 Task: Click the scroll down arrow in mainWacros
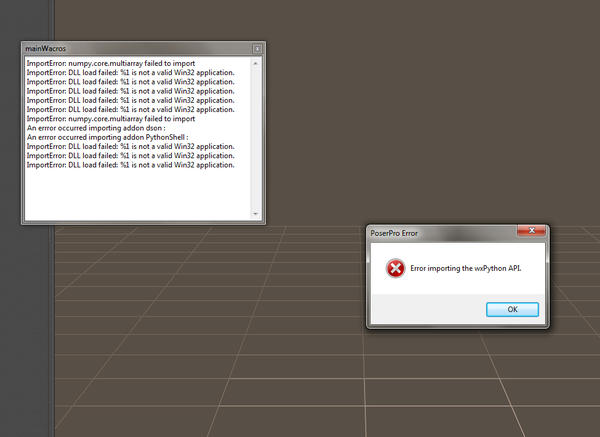255,214
